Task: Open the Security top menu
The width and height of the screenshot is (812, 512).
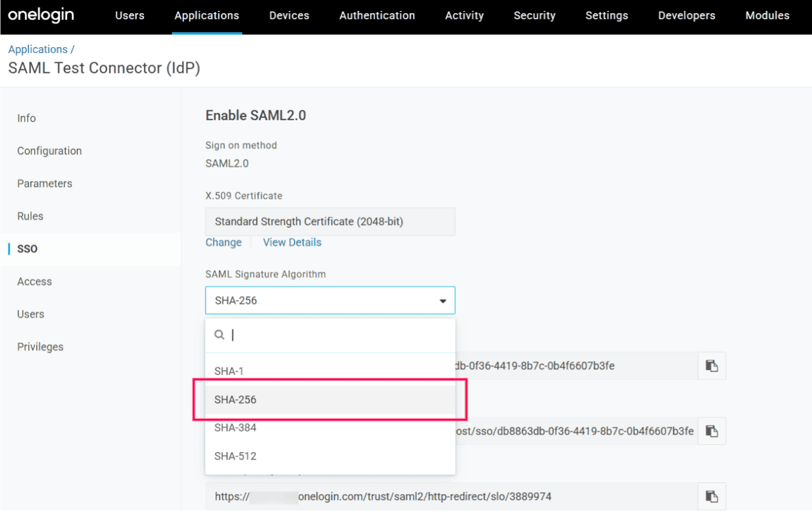Action: pos(534,16)
